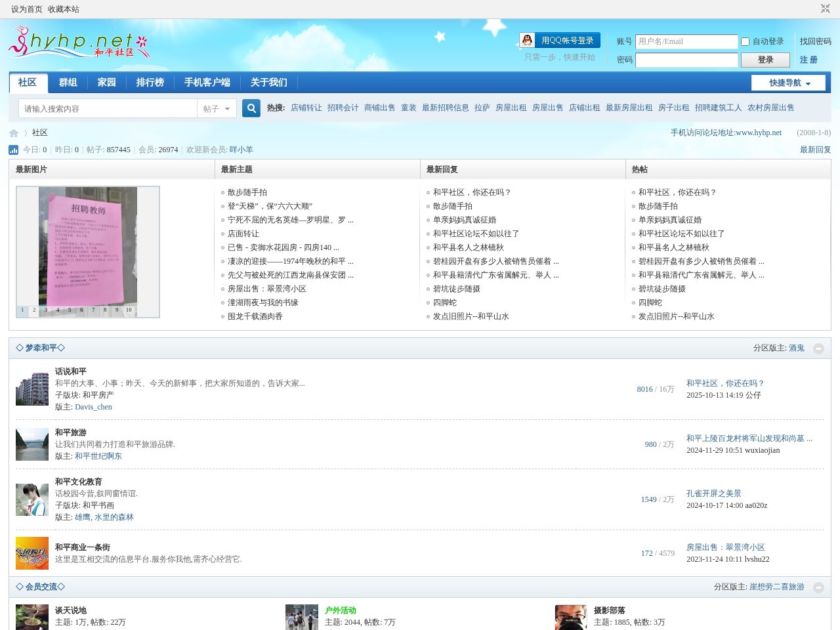Viewport: 840px width, 630px height.
Task: Click the home icon in breadcrumb
Action: (14, 133)
